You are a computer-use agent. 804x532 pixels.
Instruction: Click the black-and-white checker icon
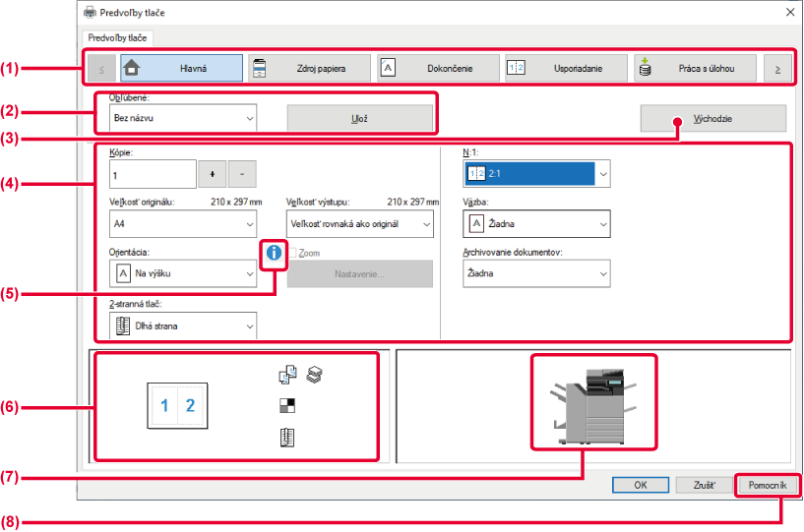click(287, 405)
